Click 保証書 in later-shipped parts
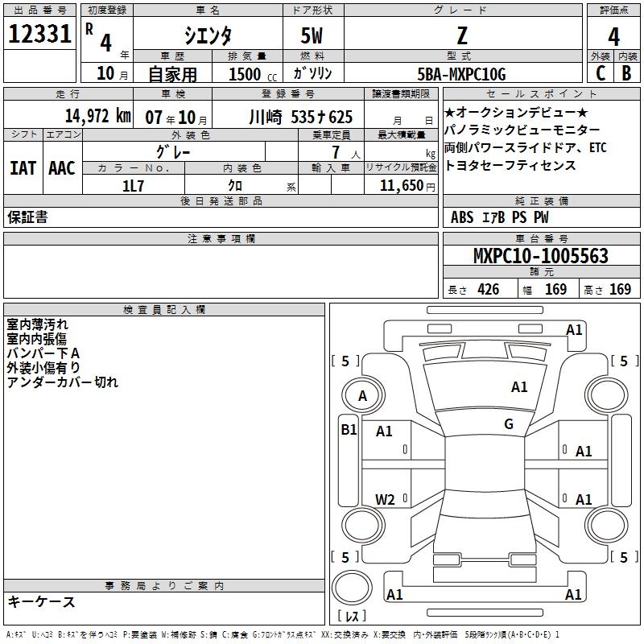Viewport: 644px width, 644px height. tap(27, 217)
